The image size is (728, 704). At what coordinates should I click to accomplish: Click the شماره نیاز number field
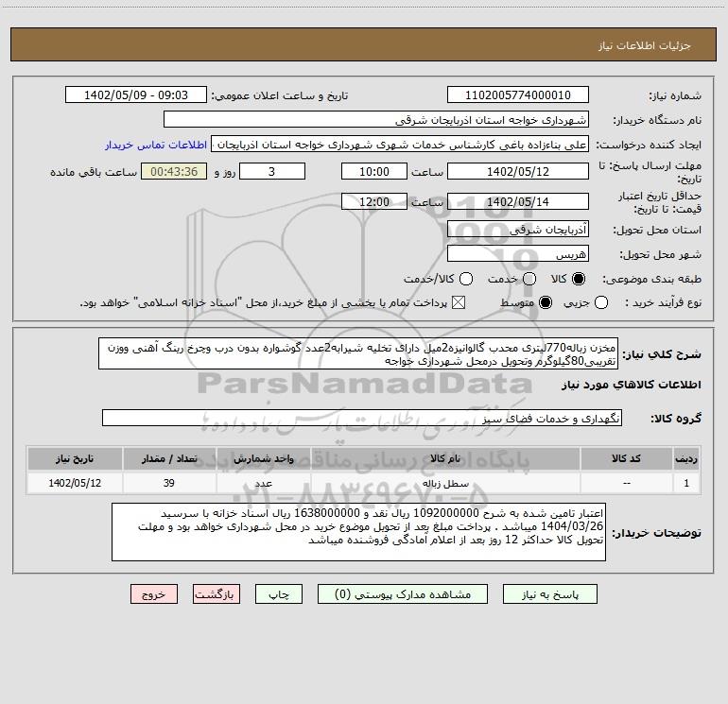pyautogui.click(x=518, y=94)
